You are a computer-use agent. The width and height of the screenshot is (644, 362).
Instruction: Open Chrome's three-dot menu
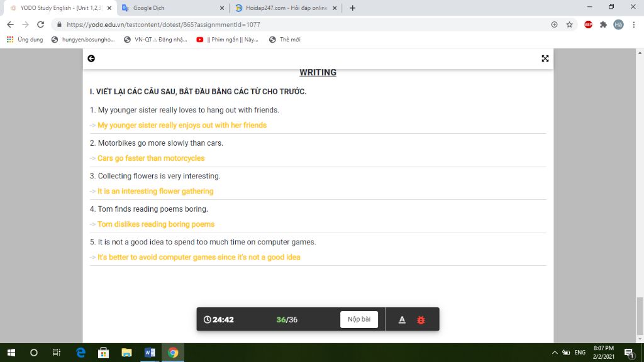click(634, 25)
